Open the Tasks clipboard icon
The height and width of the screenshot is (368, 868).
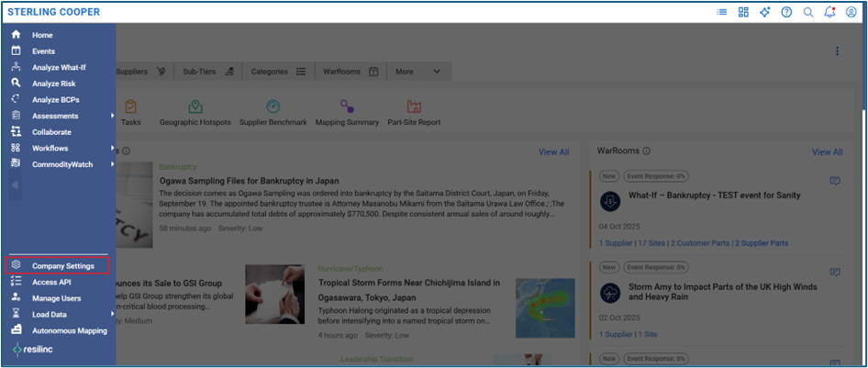(x=130, y=106)
